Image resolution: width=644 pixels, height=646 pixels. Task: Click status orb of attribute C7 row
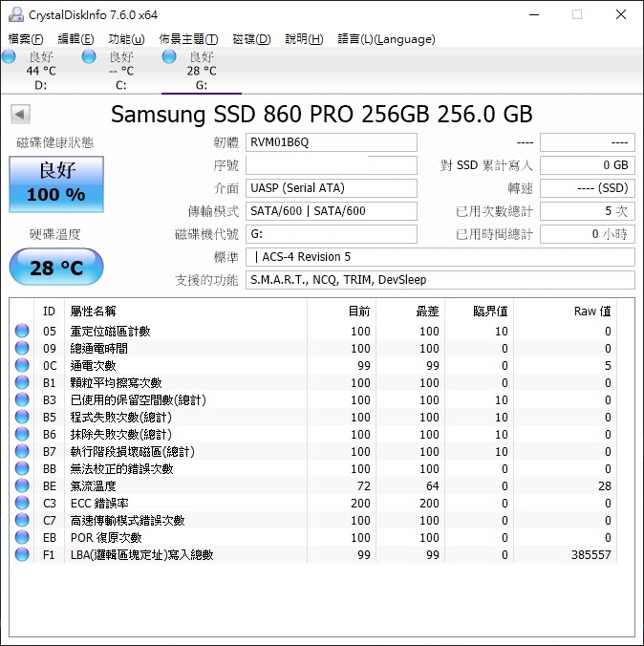(x=22, y=521)
